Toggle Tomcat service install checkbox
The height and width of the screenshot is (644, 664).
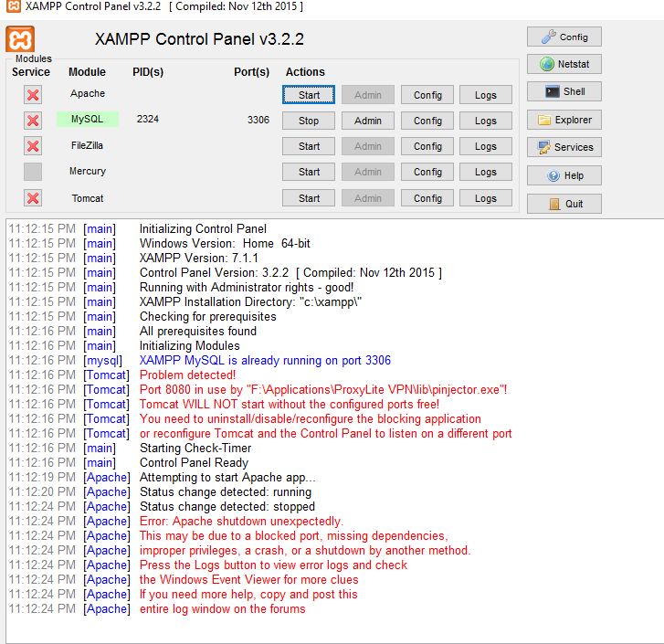tap(33, 197)
